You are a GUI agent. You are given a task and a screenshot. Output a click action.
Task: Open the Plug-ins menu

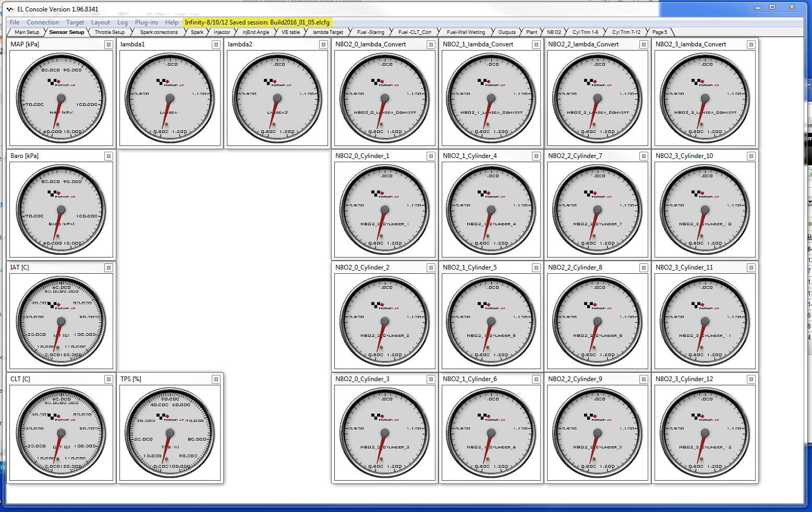click(x=146, y=22)
